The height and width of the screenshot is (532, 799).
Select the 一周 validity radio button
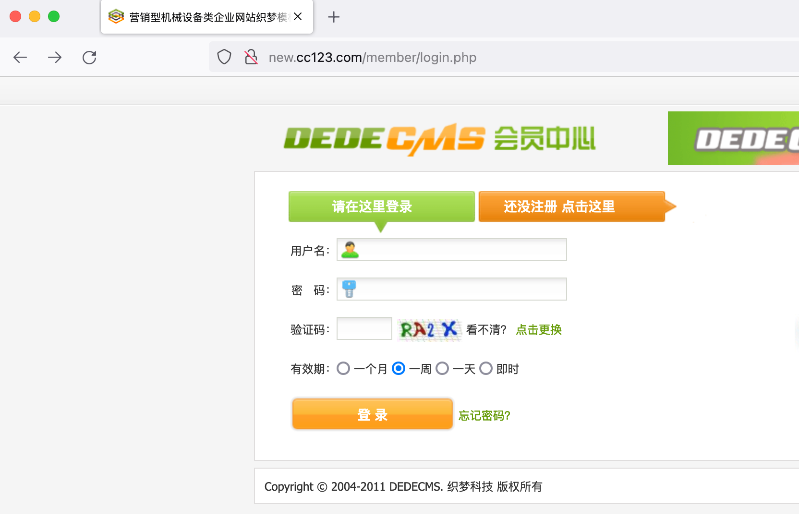pos(399,369)
